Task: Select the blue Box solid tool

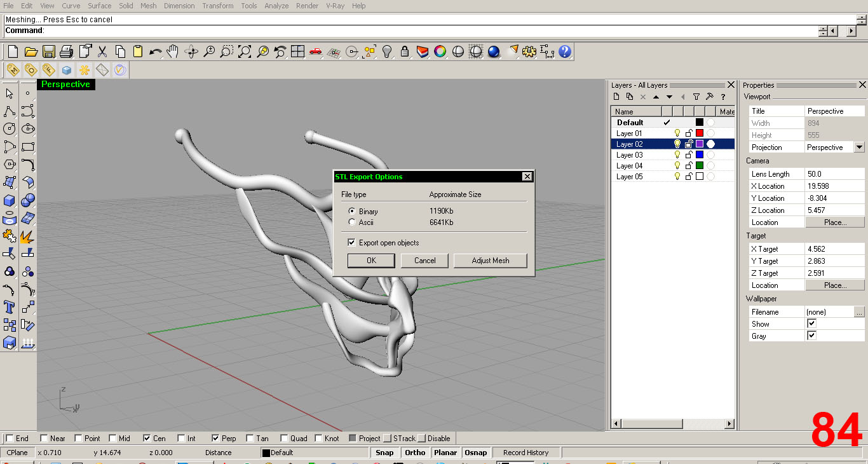Action: coord(10,201)
